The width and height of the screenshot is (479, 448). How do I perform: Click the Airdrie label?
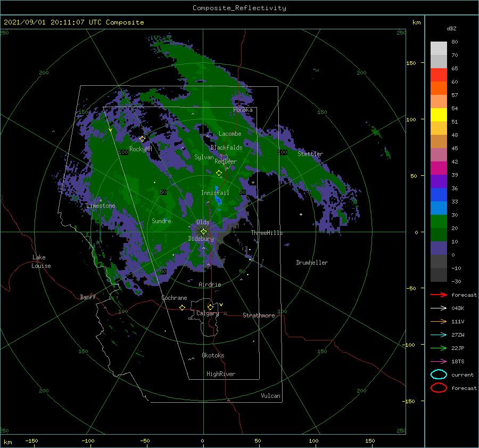pos(210,284)
